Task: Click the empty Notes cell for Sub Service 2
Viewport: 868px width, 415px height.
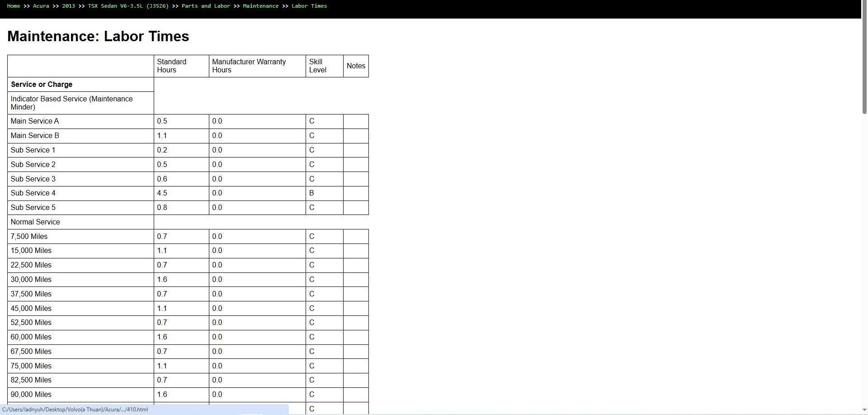Action: [356, 165]
